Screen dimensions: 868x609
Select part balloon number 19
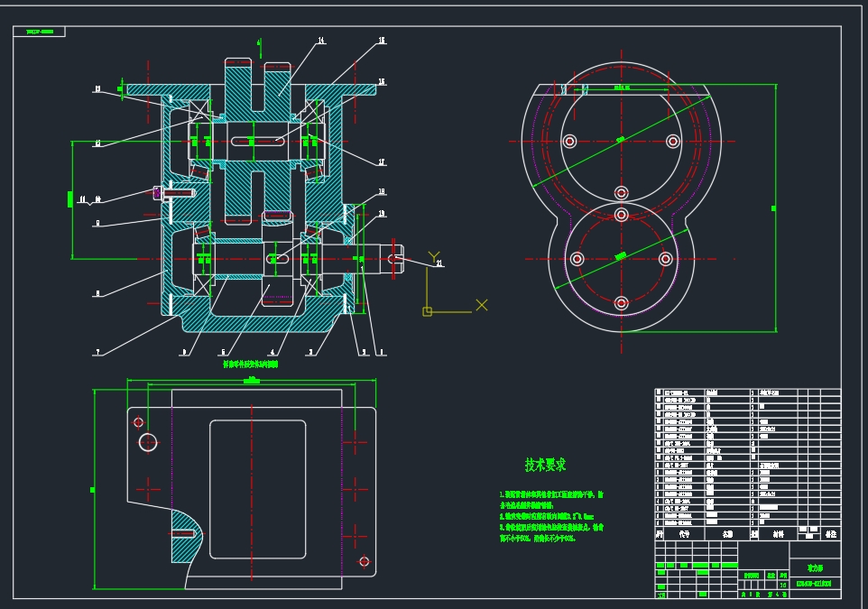click(382, 213)
